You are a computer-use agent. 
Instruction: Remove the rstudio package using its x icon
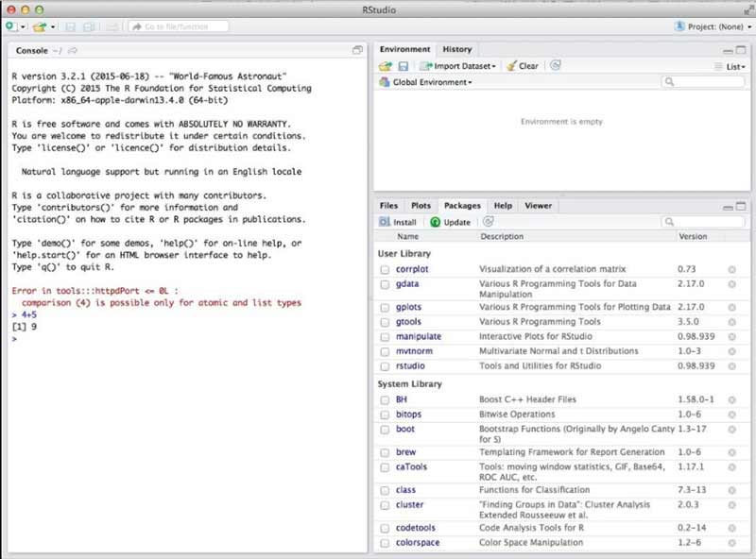tap(731, 366)
